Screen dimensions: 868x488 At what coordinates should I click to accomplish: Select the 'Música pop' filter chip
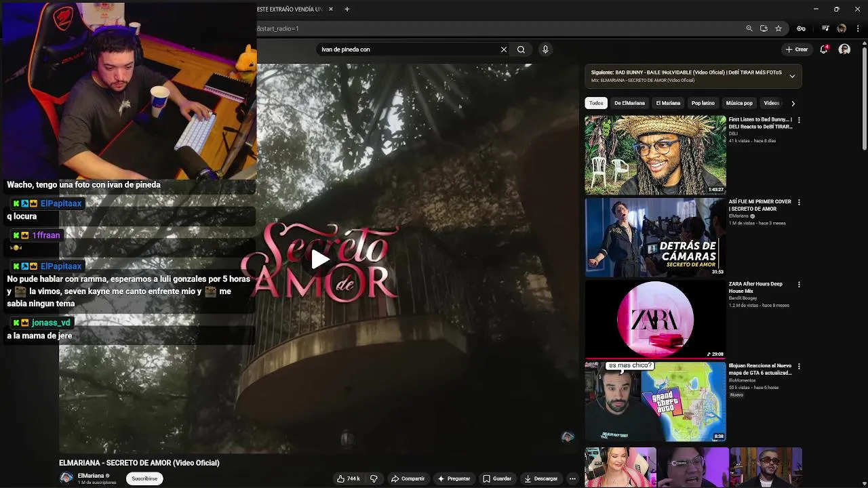tap(739, 103)
